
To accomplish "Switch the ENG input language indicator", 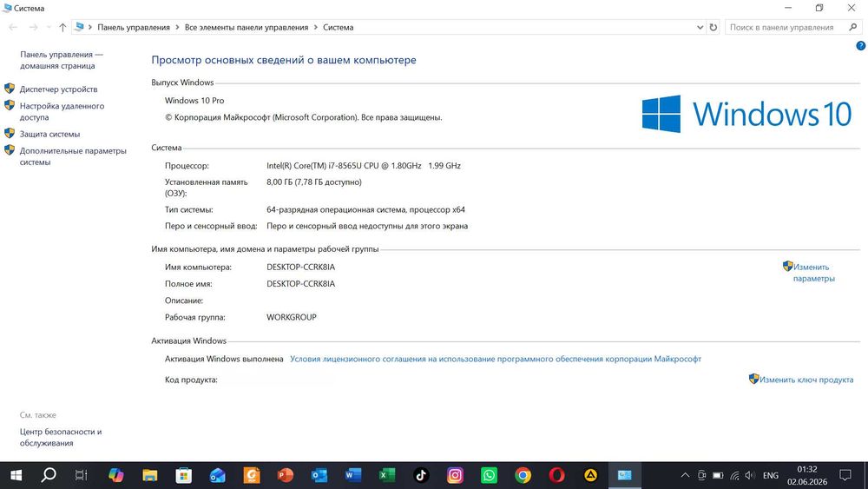I will coord(771,475).
